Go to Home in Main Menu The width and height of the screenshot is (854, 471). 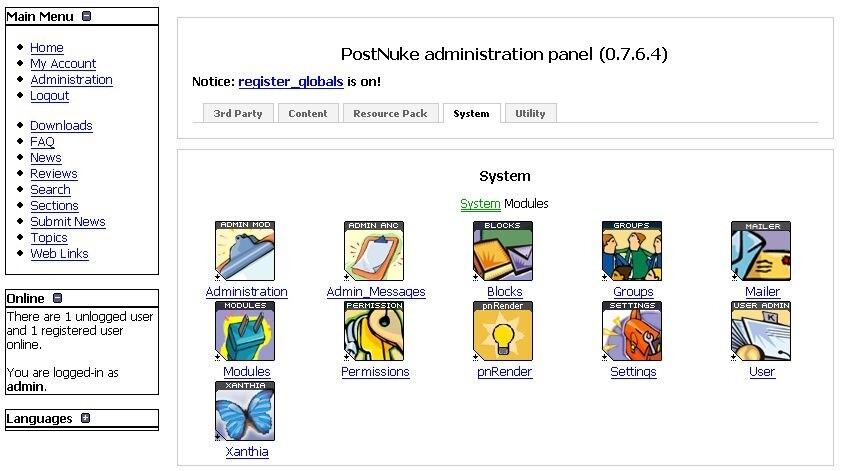point(47,48)
